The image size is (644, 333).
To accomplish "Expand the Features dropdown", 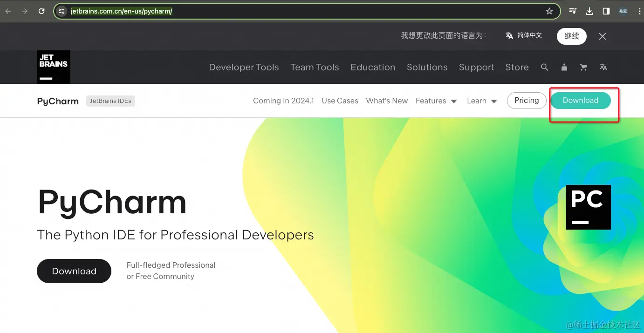I will coord(436,101).
